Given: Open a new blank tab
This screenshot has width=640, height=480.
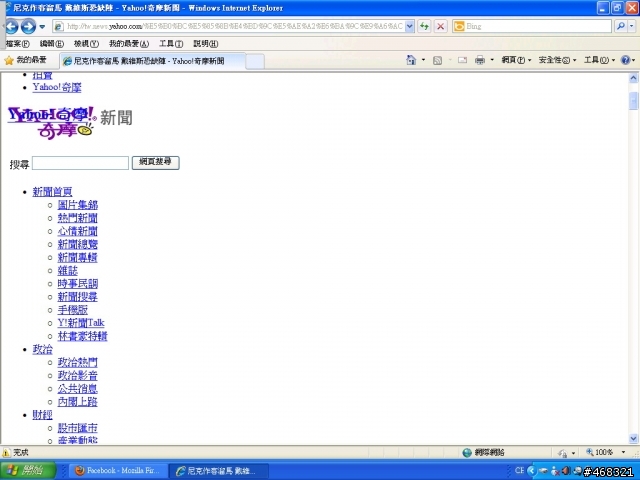Looking at the screenshot, I should coord(255,62).
